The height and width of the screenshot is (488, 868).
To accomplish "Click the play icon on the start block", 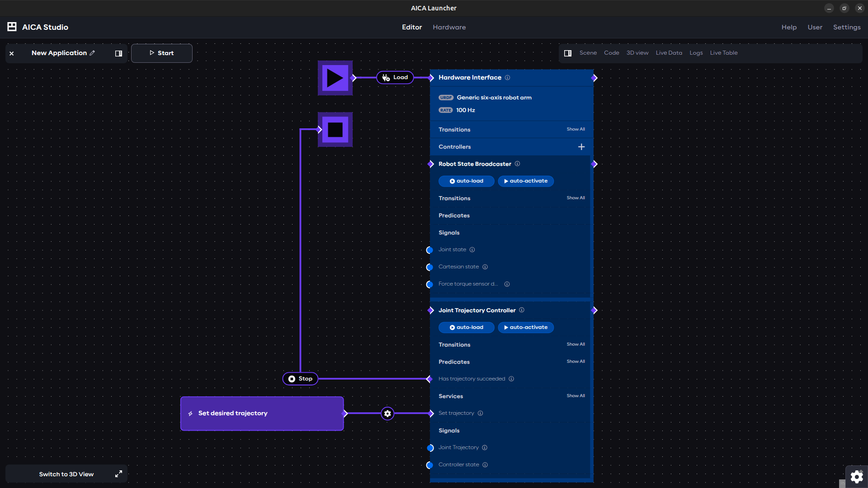I will [x=335, y=78].
